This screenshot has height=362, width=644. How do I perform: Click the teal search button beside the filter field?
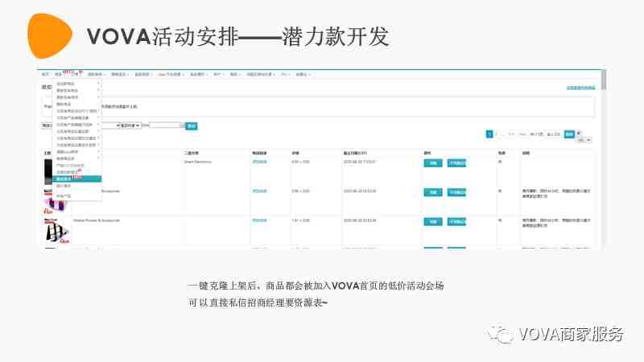pyautogui.click(x=192, y=126)
